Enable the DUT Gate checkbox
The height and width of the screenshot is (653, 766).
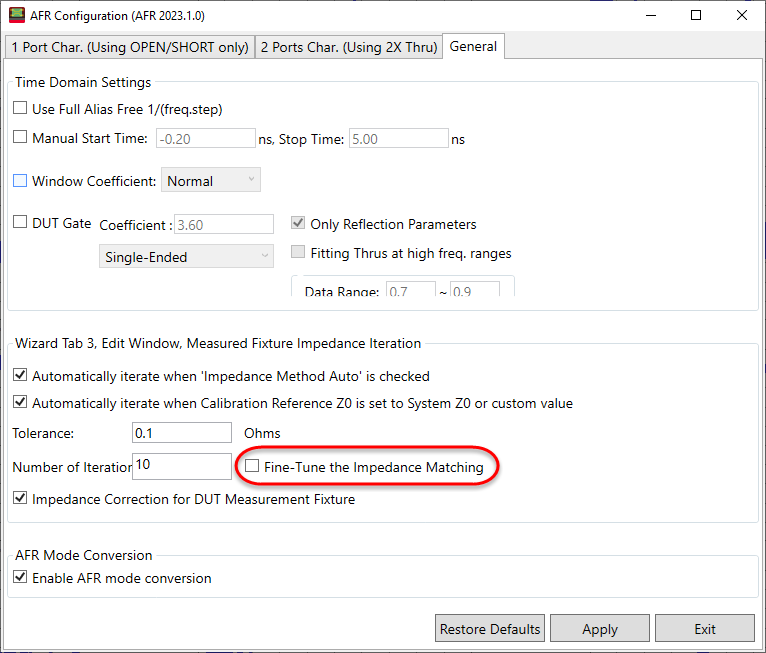[x=20, y=222]
